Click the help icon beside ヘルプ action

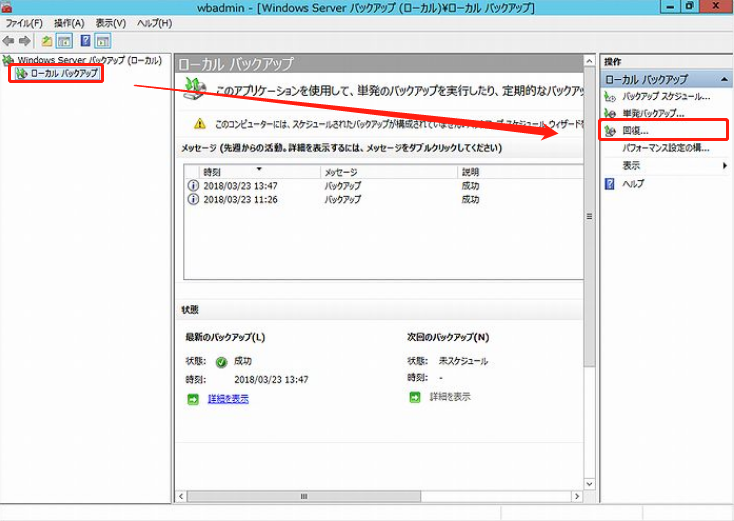point(609,183)
